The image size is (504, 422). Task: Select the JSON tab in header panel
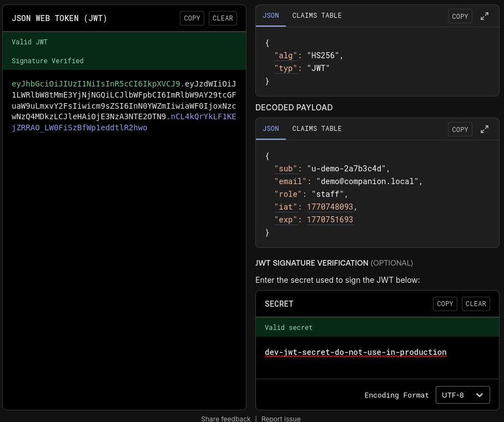(x=271, y=16)
